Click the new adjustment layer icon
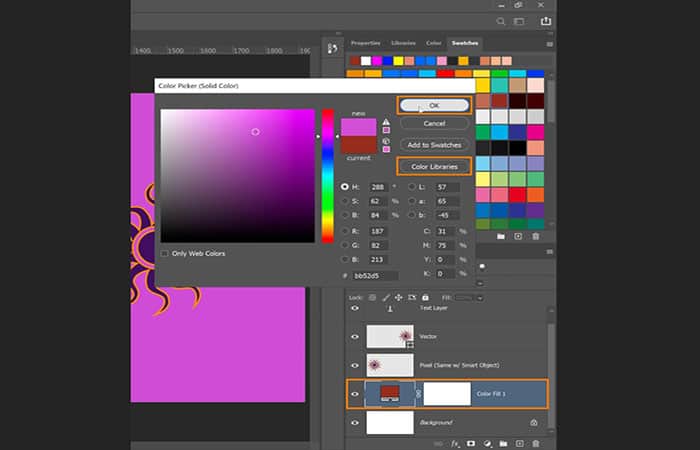The width and height of the screenshot is (700, 450). click(487, 442)
